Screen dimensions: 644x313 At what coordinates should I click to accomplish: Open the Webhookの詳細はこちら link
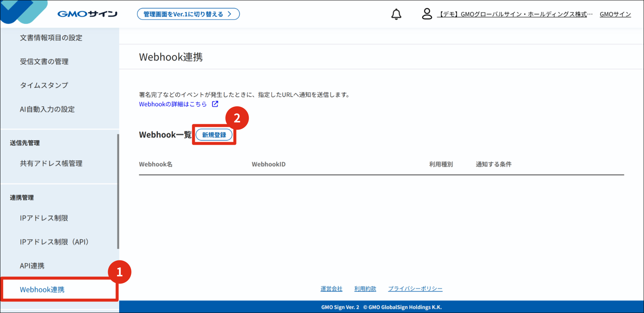[173, 104]
